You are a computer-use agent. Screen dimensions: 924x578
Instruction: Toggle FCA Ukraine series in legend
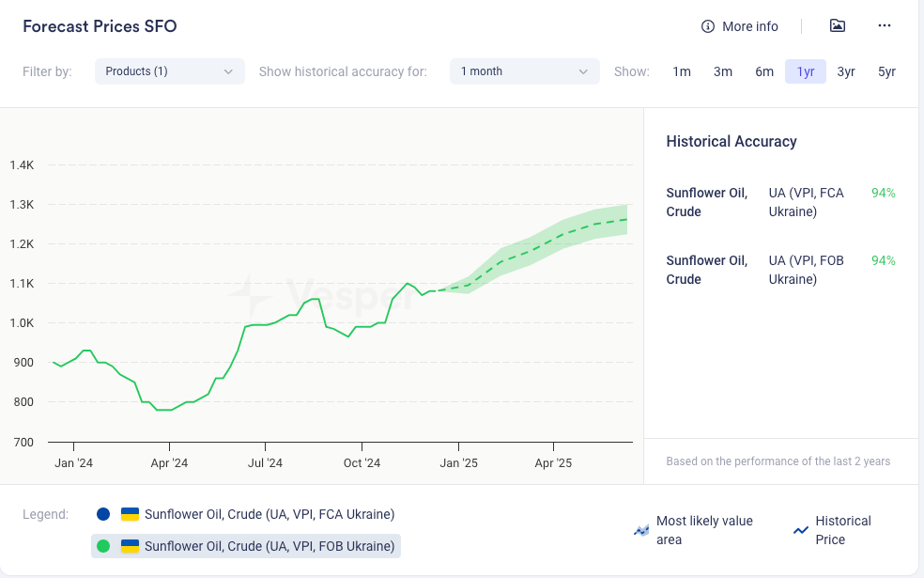point(269,514)
